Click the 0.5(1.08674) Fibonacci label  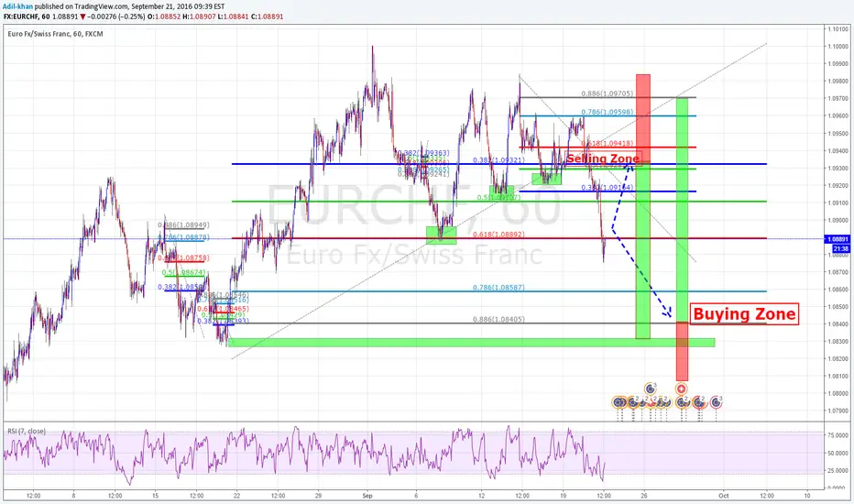pyautogui.click(x=183, y=272)
